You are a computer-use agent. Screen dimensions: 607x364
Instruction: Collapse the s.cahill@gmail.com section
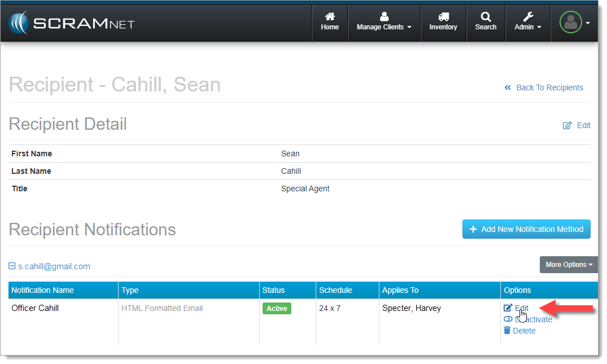click(x=12, y=266)
